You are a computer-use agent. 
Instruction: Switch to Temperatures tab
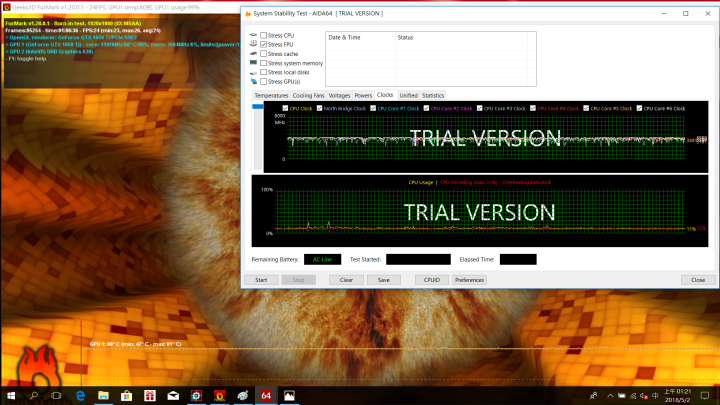[271, 96]
